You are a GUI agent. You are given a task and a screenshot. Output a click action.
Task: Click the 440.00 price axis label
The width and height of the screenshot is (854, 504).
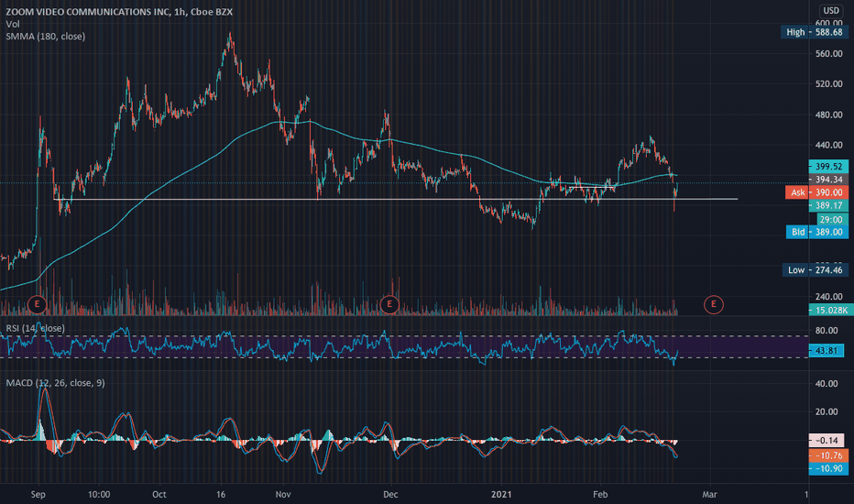click(829, 145)
